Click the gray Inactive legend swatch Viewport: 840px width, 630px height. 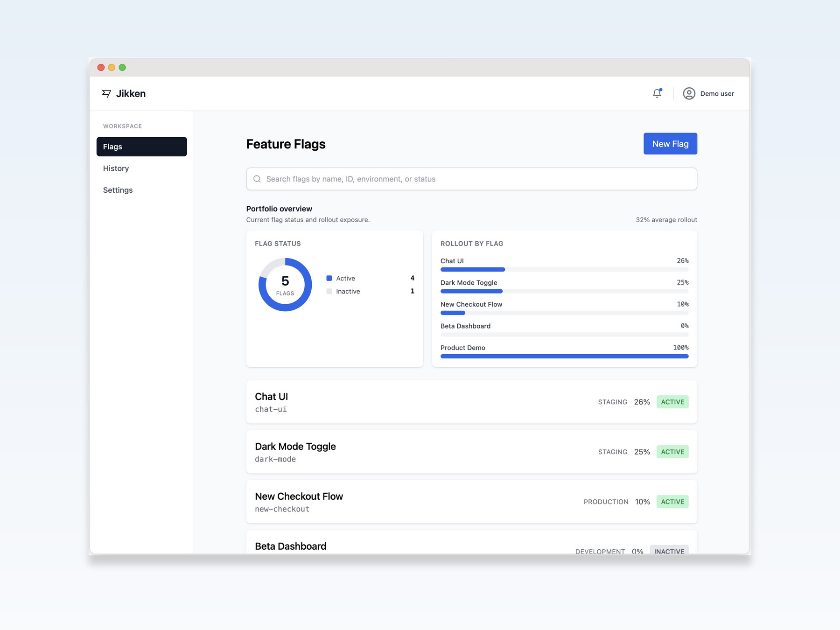tap(329, 291)
